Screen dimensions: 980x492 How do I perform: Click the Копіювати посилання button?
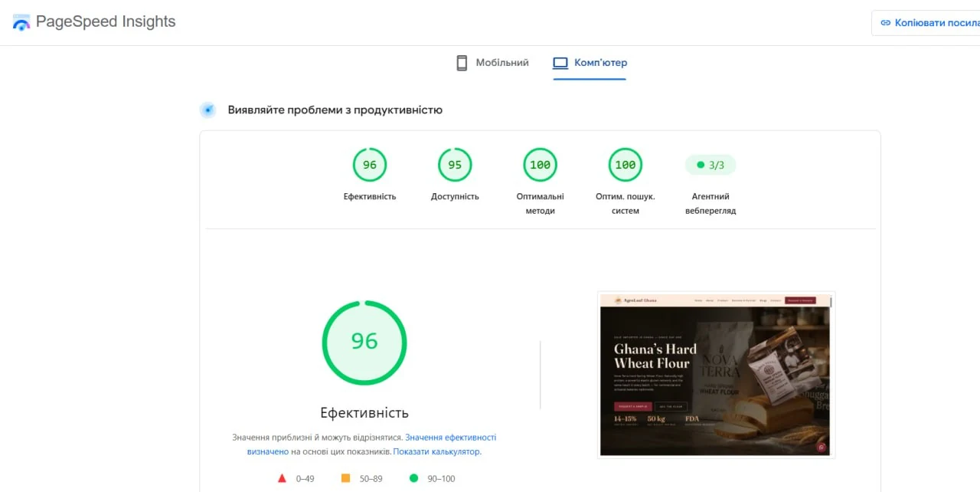coord(926,23)
